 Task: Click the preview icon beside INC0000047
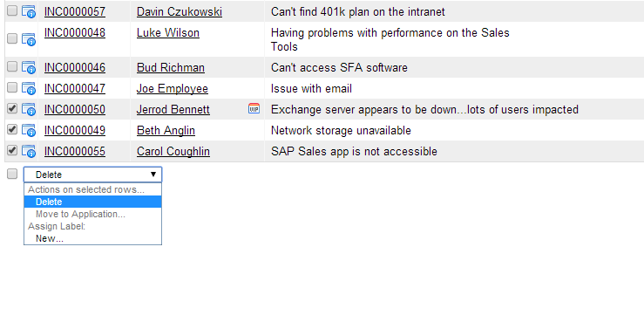pyautogui.click(x=29, y=88)
